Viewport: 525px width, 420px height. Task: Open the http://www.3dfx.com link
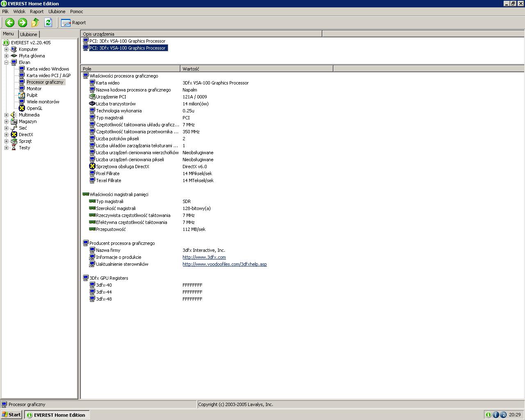click(x=204, y=257)
